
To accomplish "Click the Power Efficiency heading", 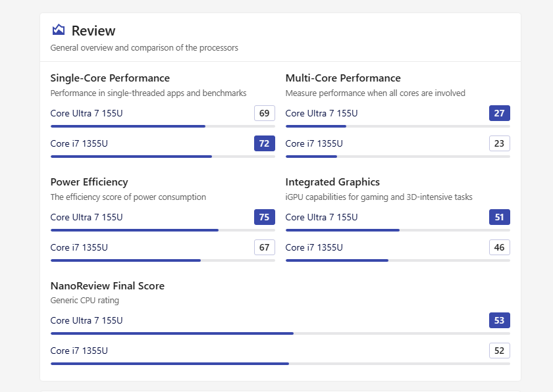I will pyautogui.click(x=89, y=182).
